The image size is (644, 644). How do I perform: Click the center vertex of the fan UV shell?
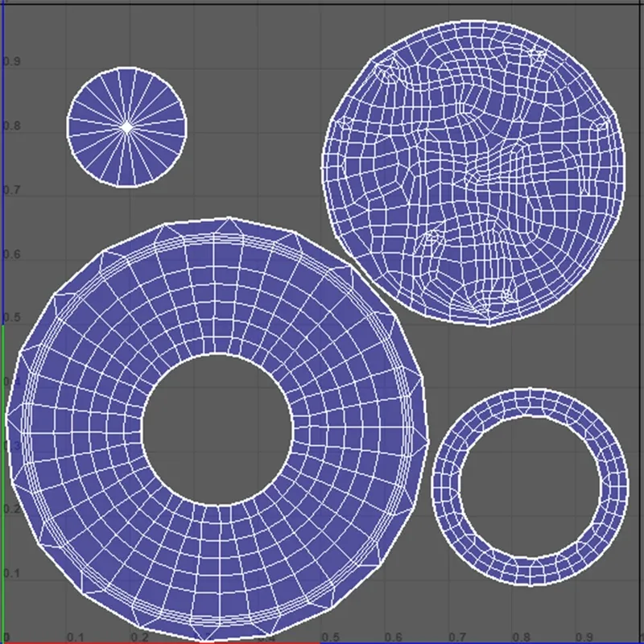point(127,127)
